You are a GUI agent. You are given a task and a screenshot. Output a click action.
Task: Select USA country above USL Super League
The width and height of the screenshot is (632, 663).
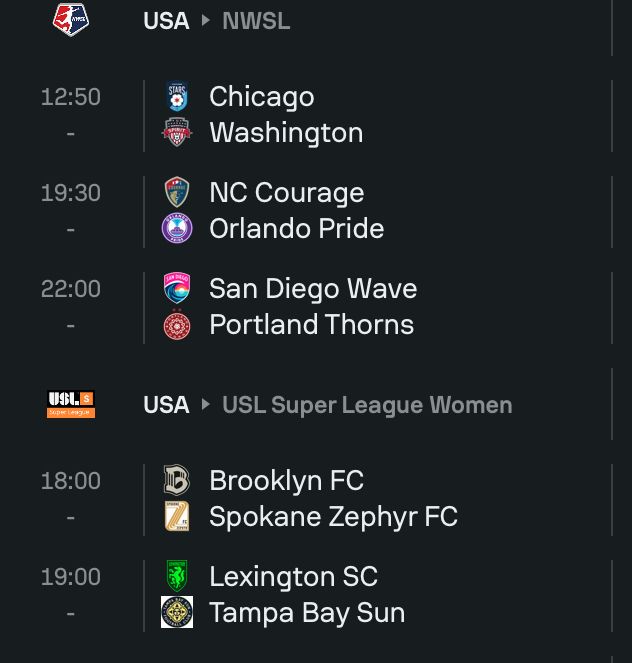(x=166, y=405)
